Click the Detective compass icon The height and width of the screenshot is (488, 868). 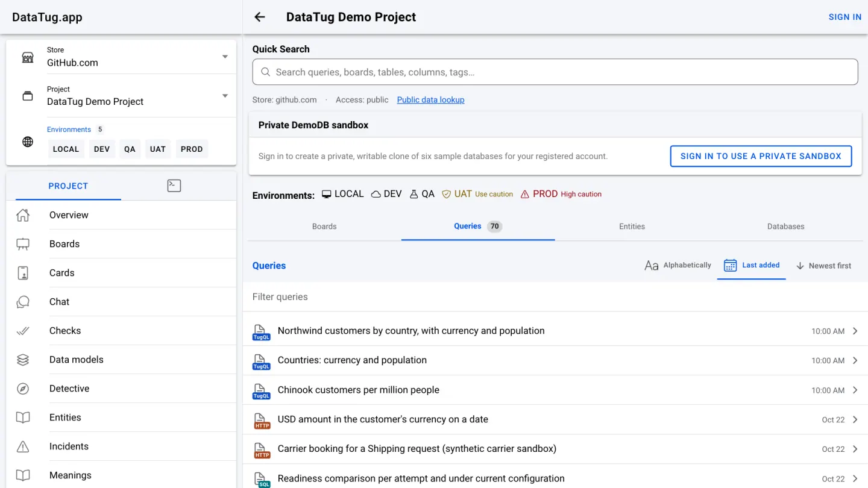tap(23, 389)
